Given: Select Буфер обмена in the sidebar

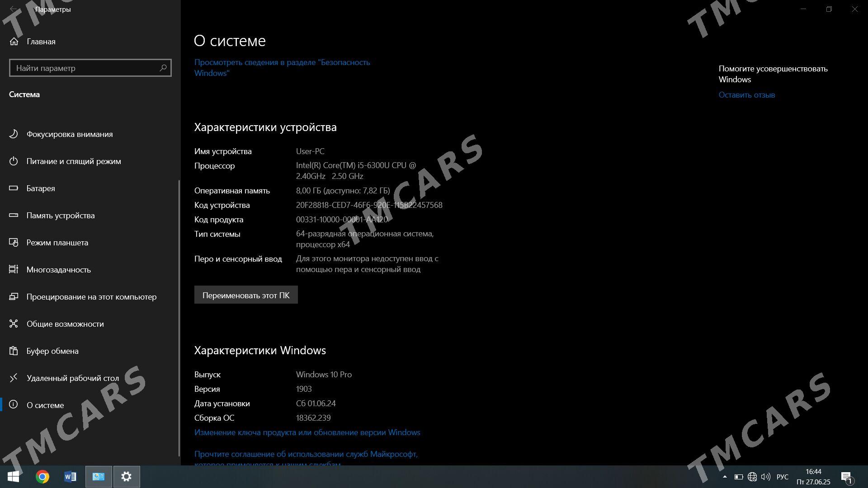Looking at the screenshot, I should click(90, 351).
